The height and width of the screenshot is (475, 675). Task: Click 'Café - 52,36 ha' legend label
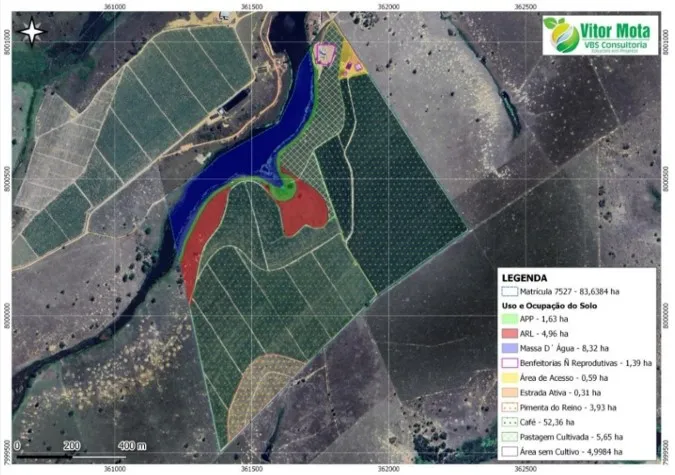coord(547,422)
